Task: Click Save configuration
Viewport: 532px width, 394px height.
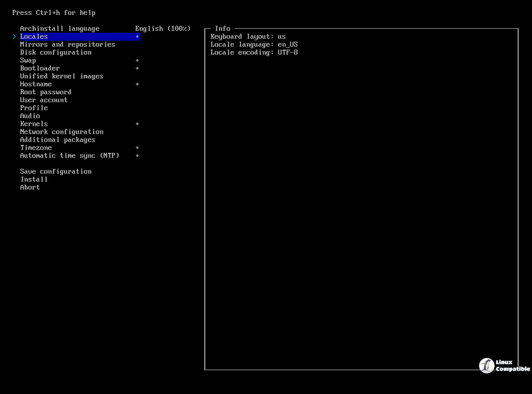Action: (55, 171)
